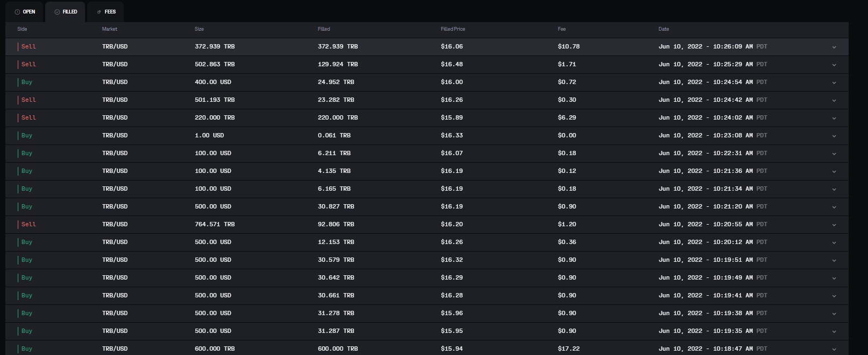Expand the 10:19:51 AM buy order chevron
This screenshot has width=868, height=355.
click(834, 260)
